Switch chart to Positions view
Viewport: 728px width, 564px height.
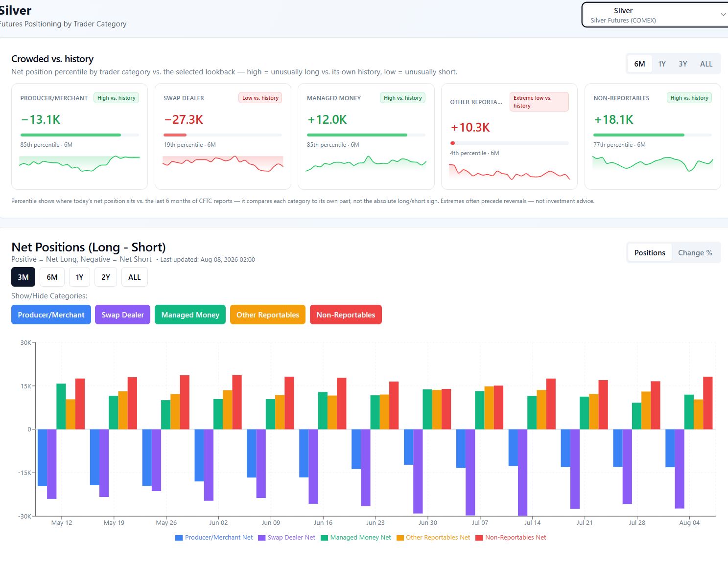(650, 252)
